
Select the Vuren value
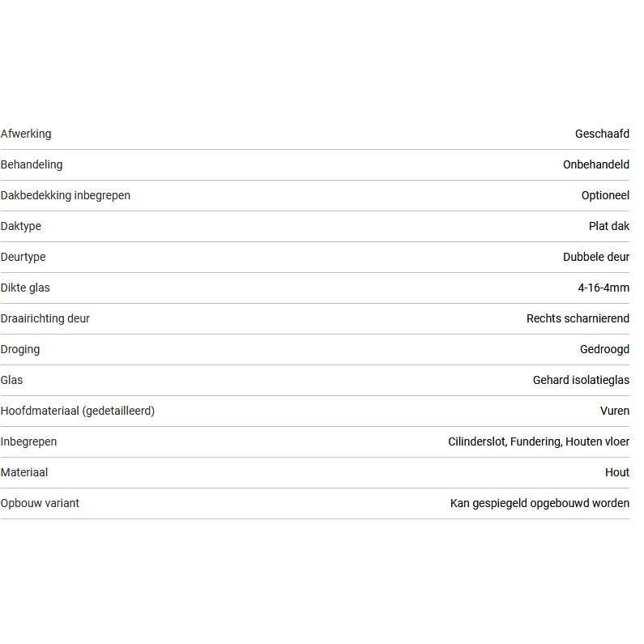click(614, 411)
